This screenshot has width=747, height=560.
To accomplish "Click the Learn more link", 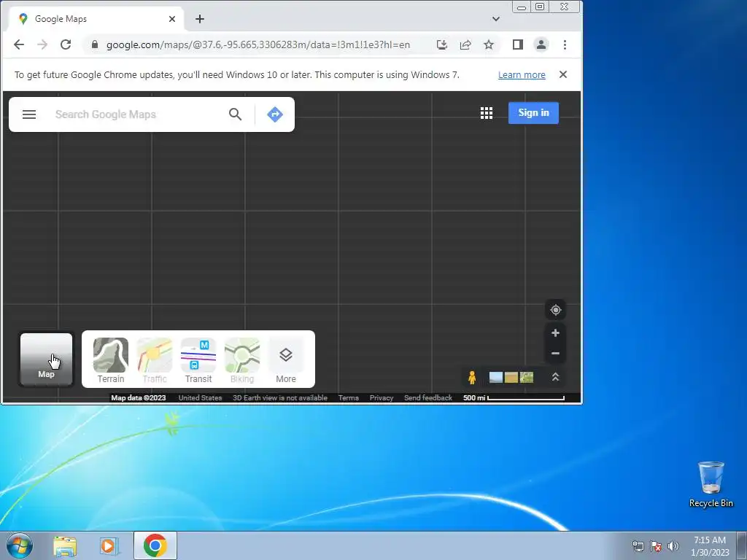I will click(x=522, y=75).
